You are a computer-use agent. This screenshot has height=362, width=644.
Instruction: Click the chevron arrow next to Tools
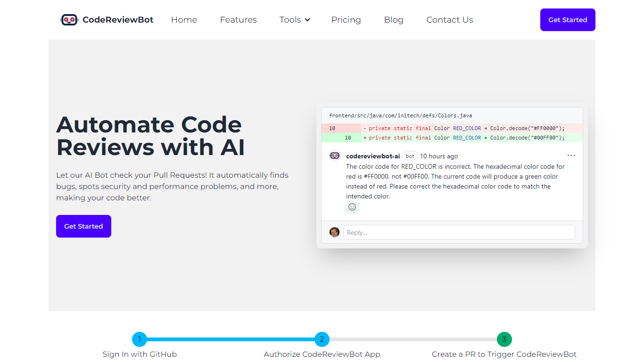307,20
